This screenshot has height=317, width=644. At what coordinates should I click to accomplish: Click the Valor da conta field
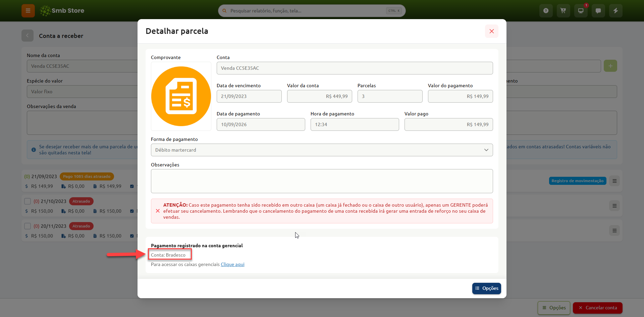(320, 96)
